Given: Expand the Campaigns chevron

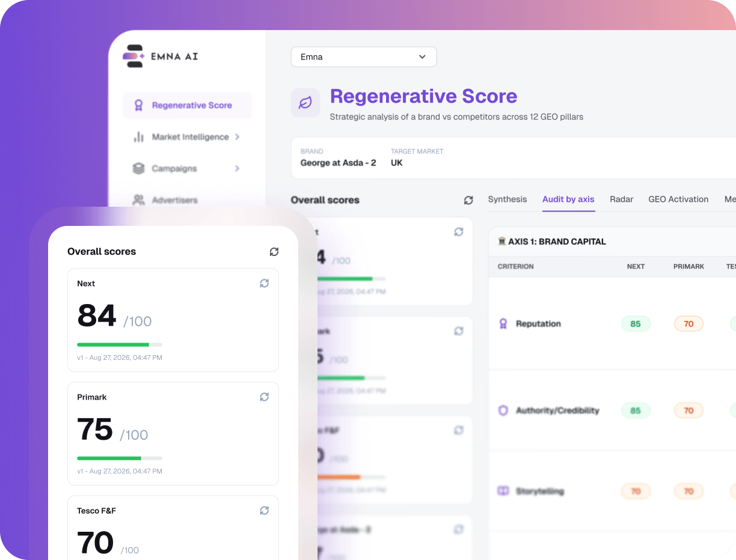Looking at the screenshot, I should tap(238, 168).
